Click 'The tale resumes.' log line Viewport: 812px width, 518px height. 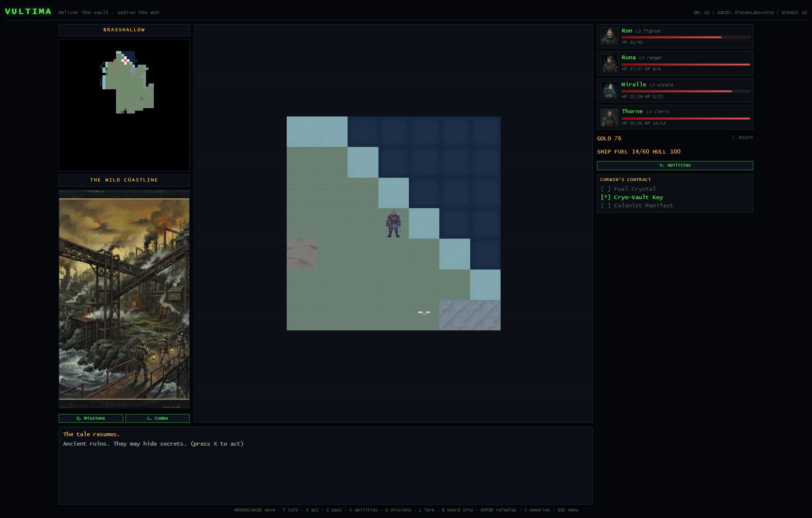[x=91, y=434]
